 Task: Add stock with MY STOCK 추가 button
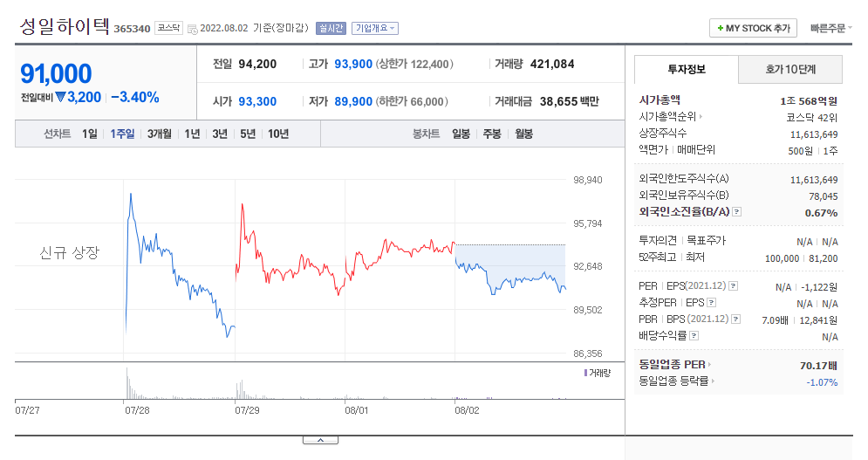(753, 28)
